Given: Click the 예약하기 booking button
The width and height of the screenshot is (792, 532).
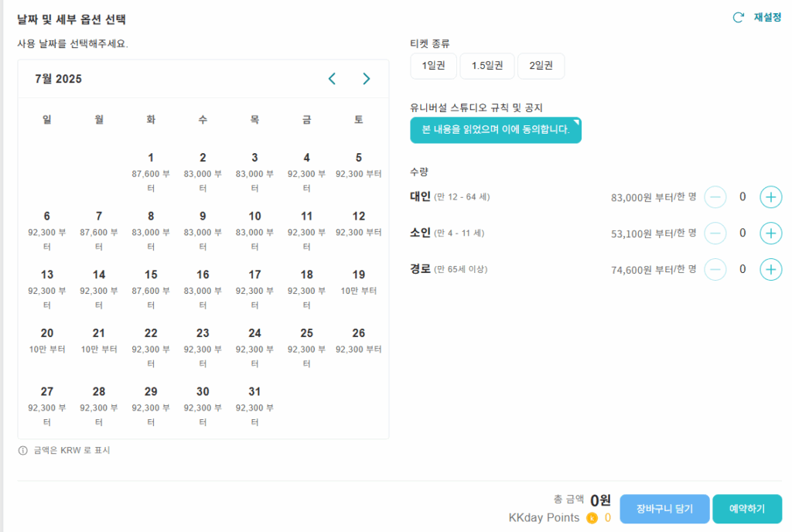Looking at the screenshot, I should tap(747, 509).
